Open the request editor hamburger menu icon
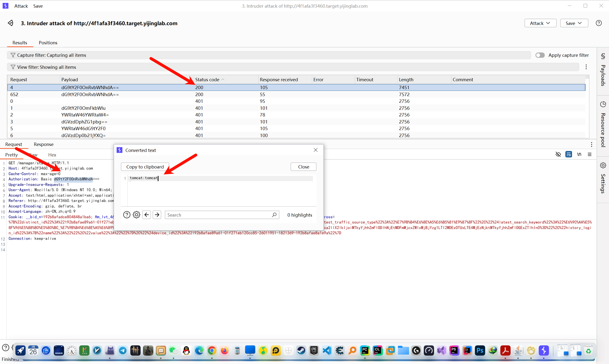 pyautogui.click(x=590, y=154)
